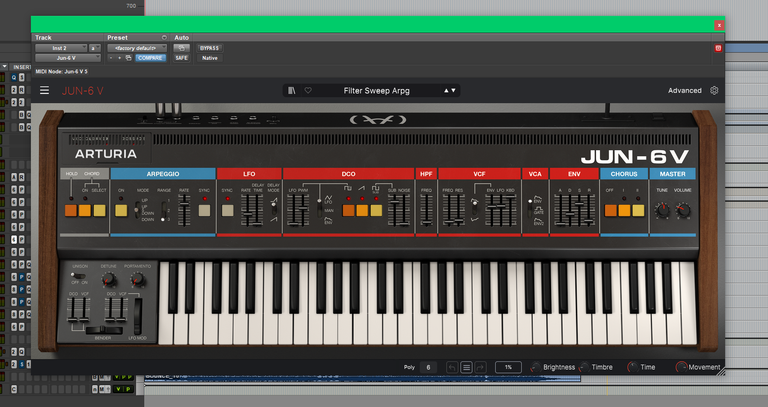Open the Jun-6 V settings gear
The height and width of the screenshot is (407, 768).
click(714, 90)
